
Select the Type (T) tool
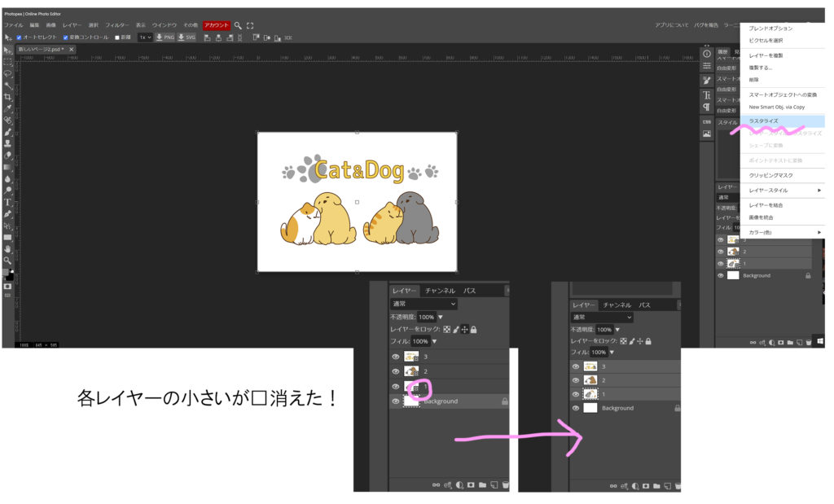click(7, 202)
